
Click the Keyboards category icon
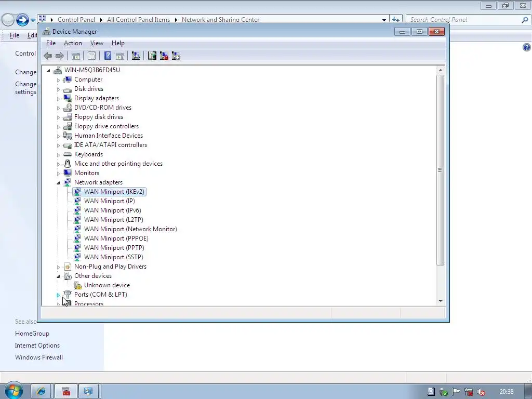tap(68, 154)
